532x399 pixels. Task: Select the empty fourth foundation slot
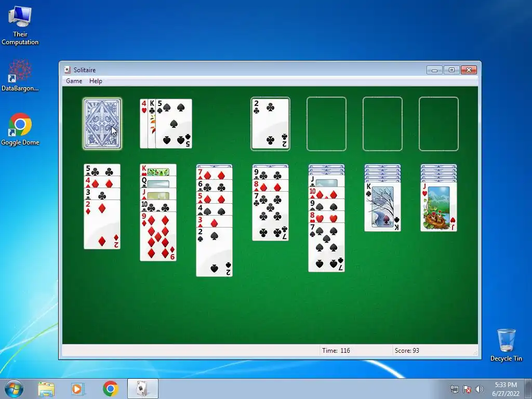coord(438,124)
